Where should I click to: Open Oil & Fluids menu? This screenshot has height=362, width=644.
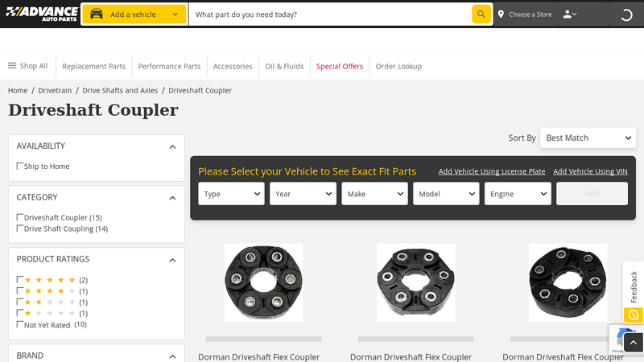tap(284, 66)
